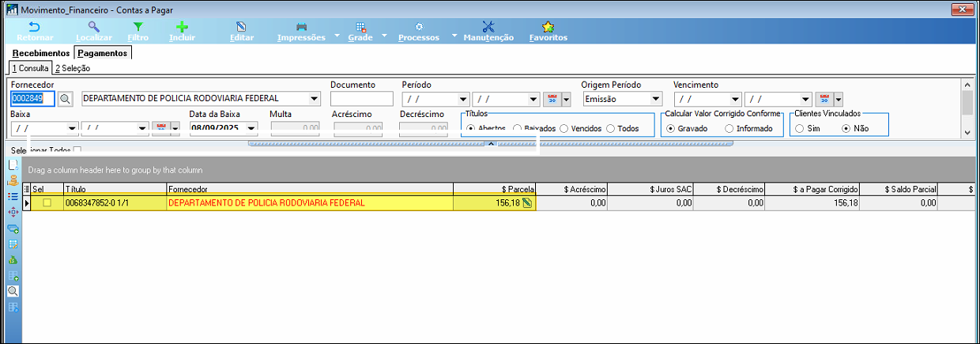Viewport: 980px width, 344px height.
Task: Select Não under Clientes Vinculados
Action: (x=846, y=128)
